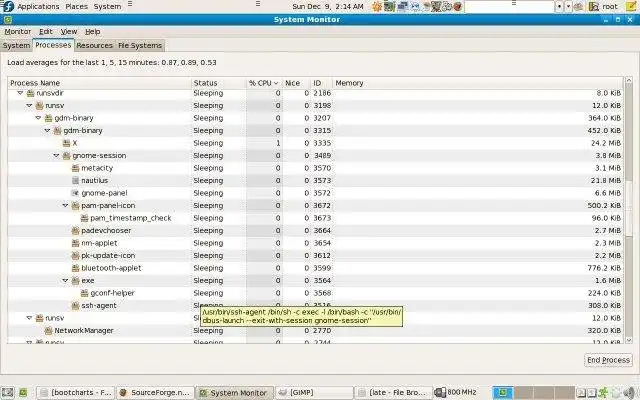Click the clock showing Sun Dec 9
The height and width of the screenshot is (400, 640).
[x=328, y=6]
